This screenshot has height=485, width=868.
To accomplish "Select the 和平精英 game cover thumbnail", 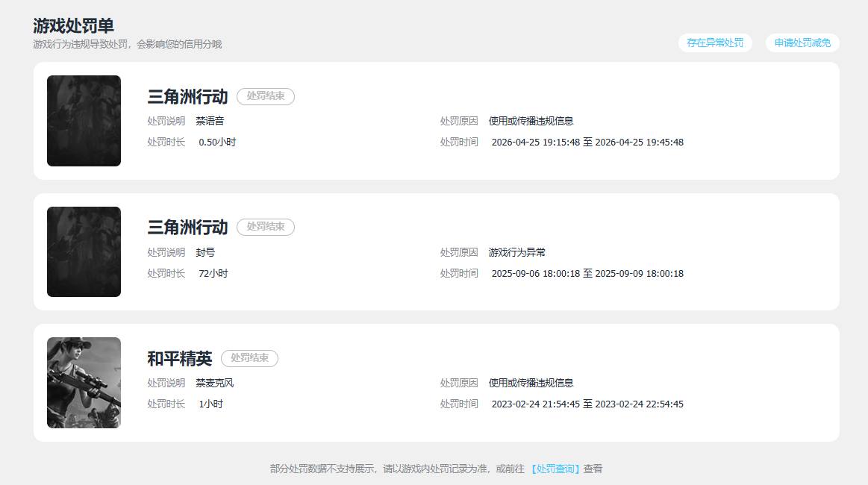I will tap(84, 383).
